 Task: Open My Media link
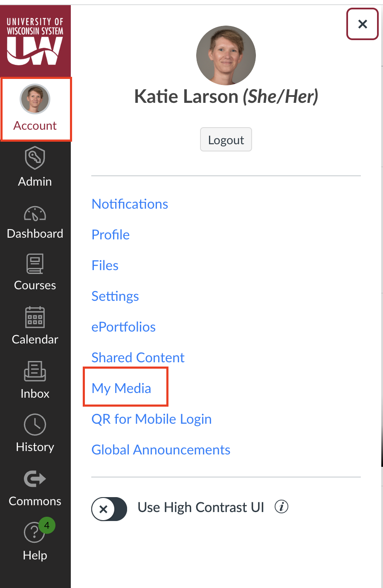(122, 388)
